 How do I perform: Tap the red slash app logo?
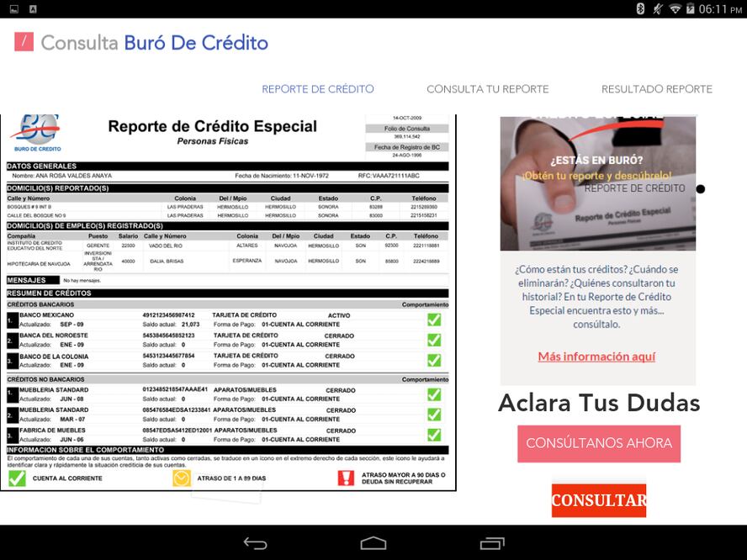click(x=24, y=42)
